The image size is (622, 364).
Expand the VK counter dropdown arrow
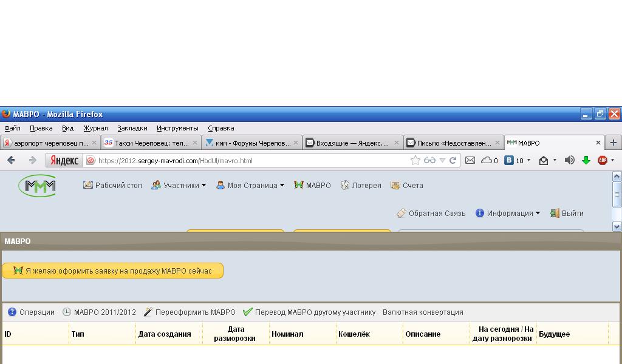pyautogui.click(x=529, y=160)
